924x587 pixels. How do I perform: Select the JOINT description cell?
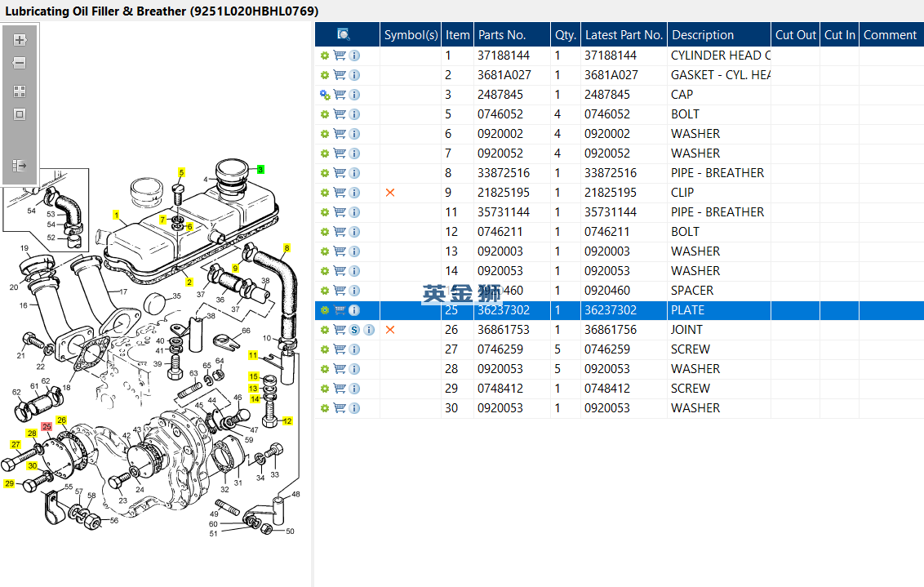point(686,330)
